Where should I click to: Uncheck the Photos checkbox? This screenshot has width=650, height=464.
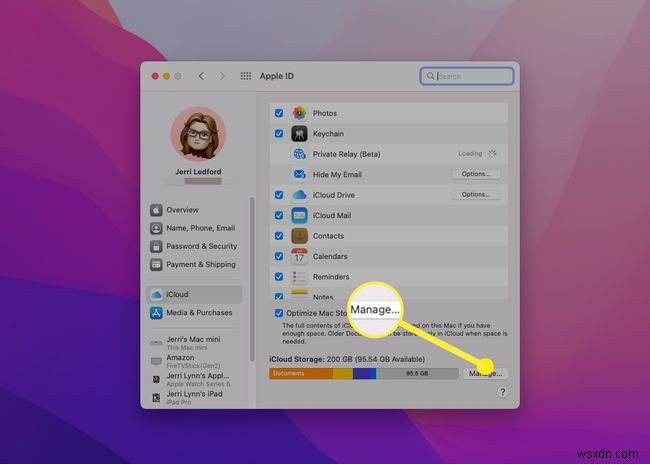[279, 113]
